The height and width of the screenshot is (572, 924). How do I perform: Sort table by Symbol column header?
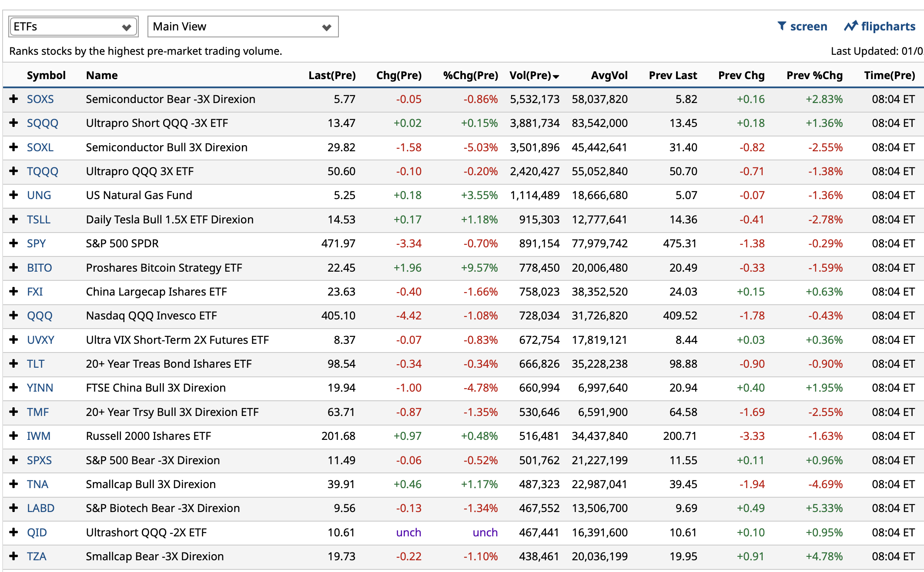point(46,75)
